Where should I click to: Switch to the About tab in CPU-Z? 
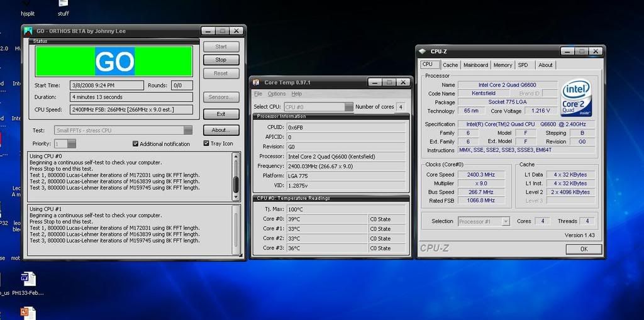click(545, 65)
